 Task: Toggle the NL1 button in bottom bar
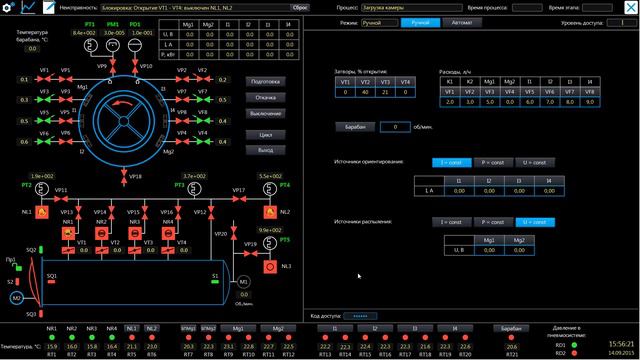pos(131,328)
